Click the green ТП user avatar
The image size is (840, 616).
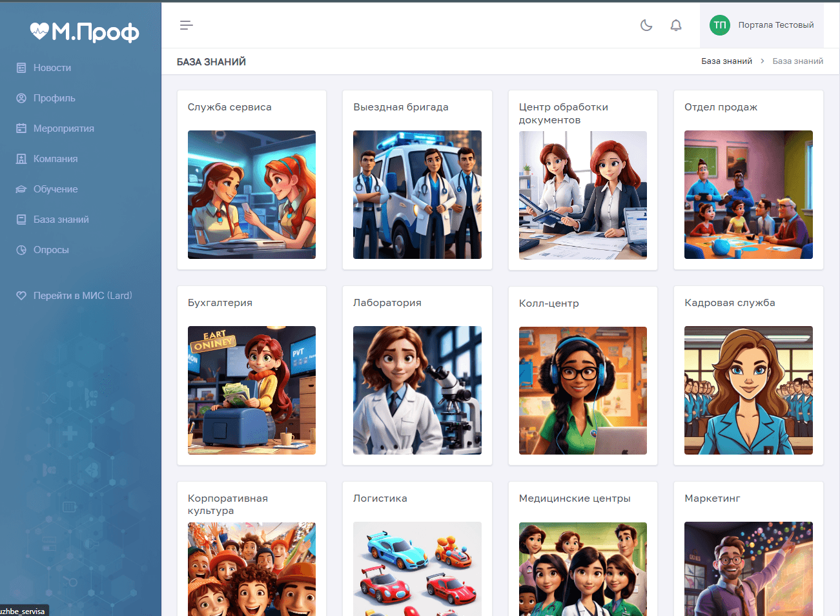click(719, 25)
